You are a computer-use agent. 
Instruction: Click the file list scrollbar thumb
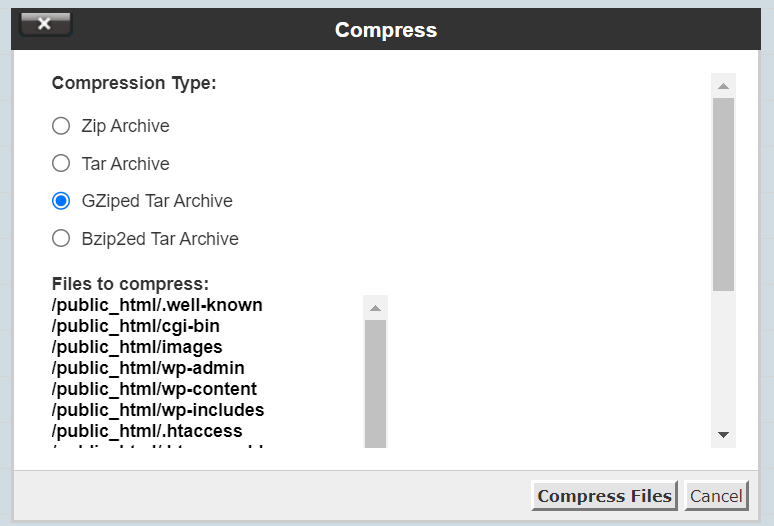click(375, 385)
